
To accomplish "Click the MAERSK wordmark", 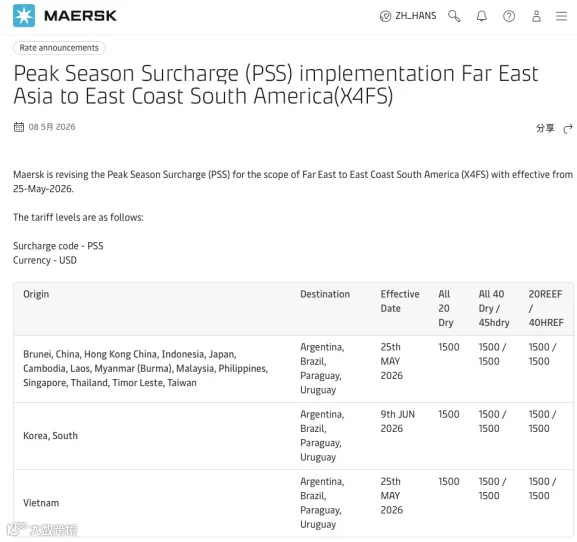I will tap(80, 16).
